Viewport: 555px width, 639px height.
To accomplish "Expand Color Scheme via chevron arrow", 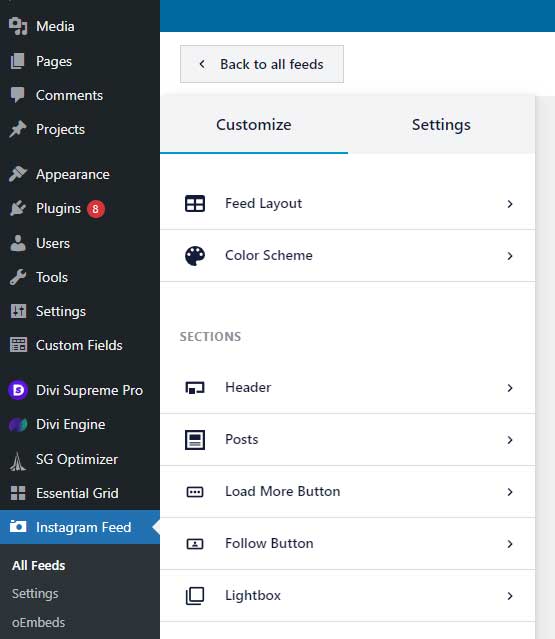I will pos(510,256).
